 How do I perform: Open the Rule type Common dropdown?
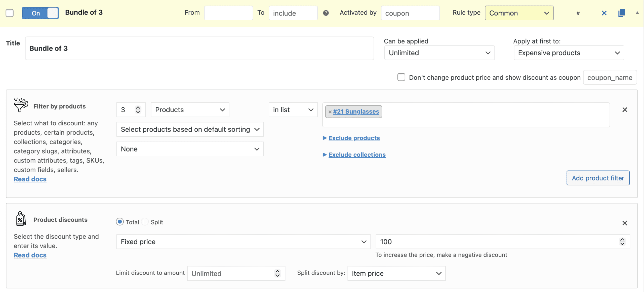519,13
